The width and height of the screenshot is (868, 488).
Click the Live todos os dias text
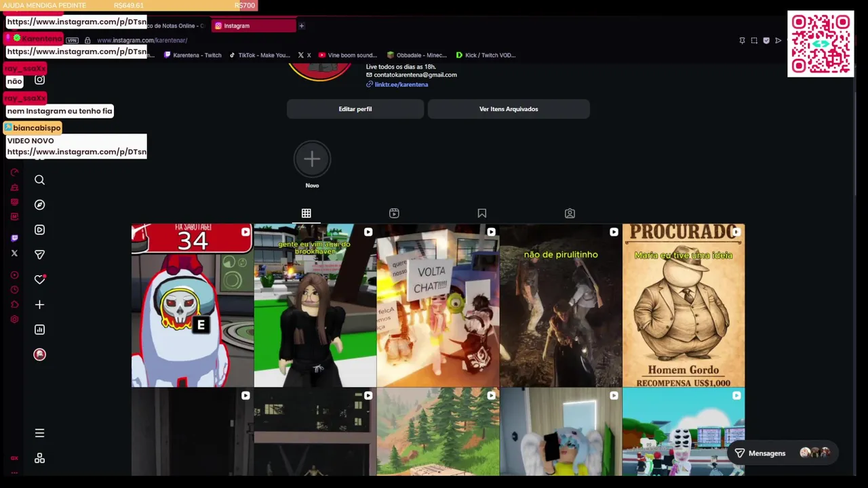(x=401, y=67)
